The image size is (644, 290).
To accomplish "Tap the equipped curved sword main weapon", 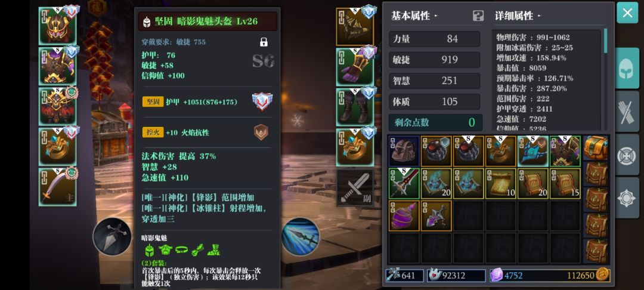I will 57,187.
